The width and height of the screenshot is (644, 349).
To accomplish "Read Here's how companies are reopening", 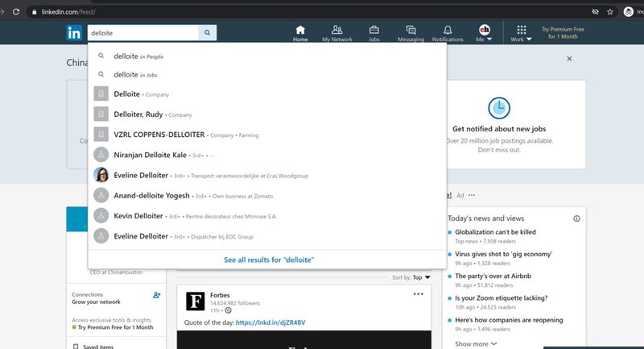I will pos(509,320).
